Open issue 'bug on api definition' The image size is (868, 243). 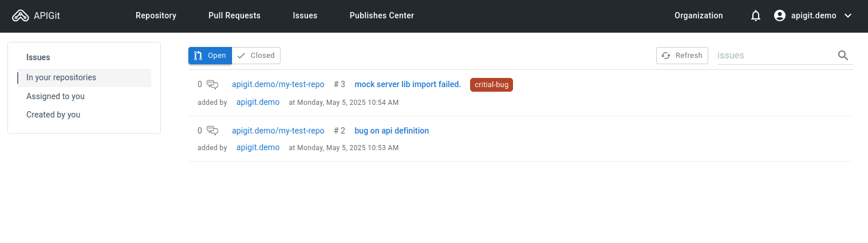click(x=392, y=131)
